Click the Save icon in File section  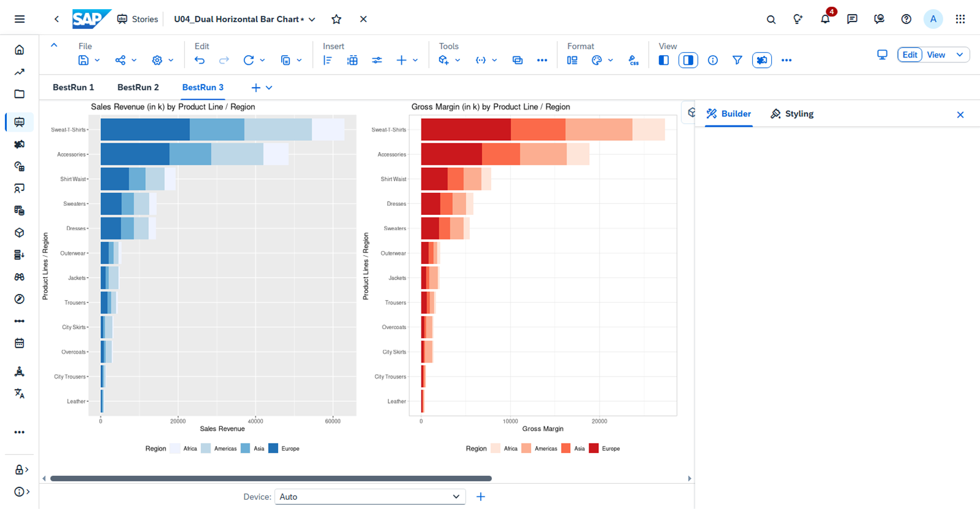coord(83,60)
